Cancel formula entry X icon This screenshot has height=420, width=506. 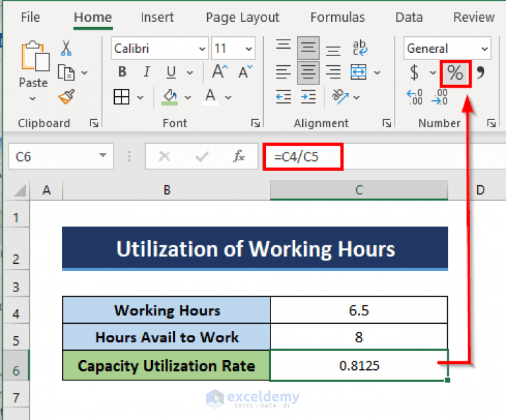click(164, 156)
